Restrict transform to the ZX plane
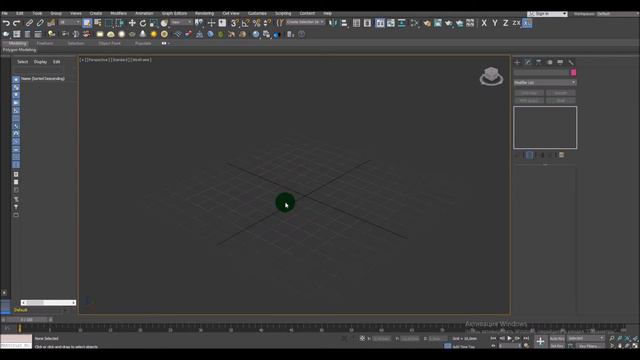This screenshot has height=360, width=640. [516, 23]
